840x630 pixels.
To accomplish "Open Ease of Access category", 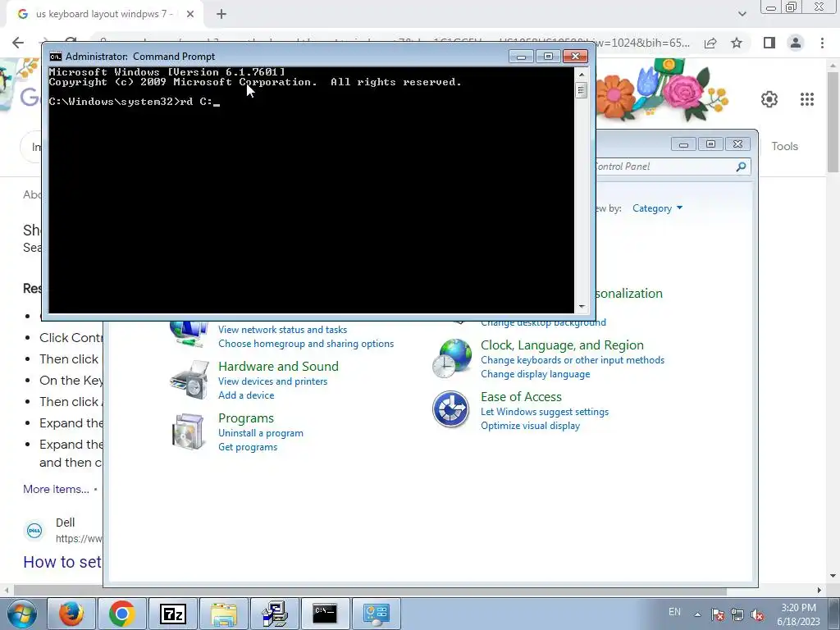I will click(521, 397).
